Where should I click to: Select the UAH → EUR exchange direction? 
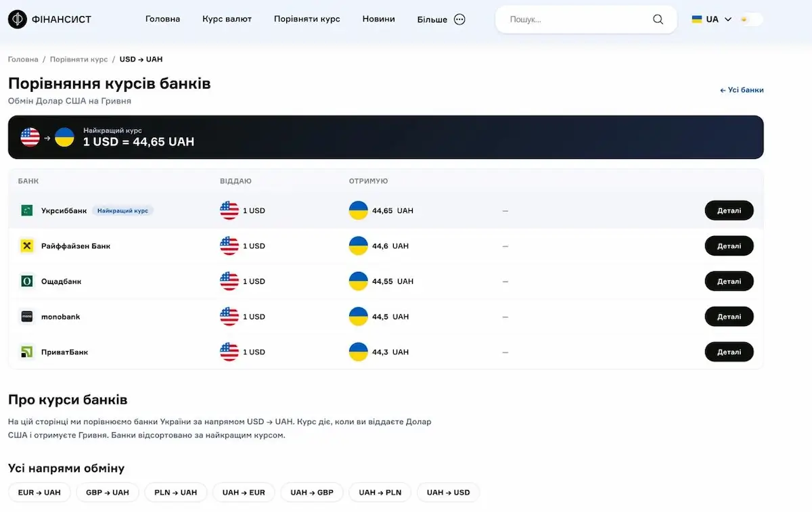pyautogui.click(x=244, y=492)
